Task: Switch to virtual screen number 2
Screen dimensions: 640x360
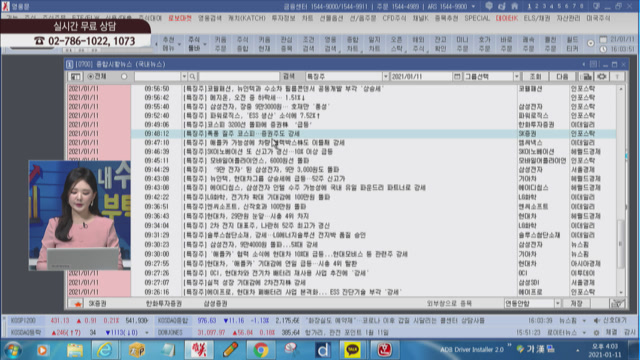Action: pyautogui.click(x=537, y=6)
